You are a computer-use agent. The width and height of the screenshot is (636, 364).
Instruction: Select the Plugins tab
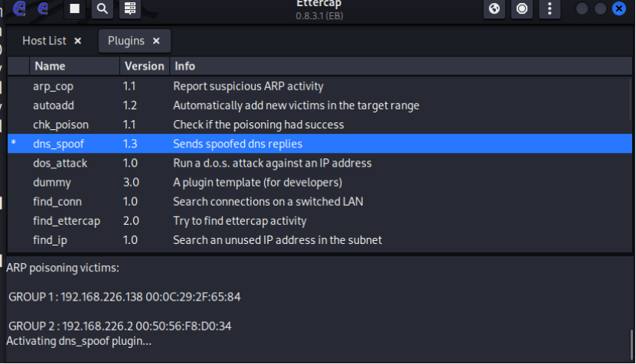(x=126, y=41)
